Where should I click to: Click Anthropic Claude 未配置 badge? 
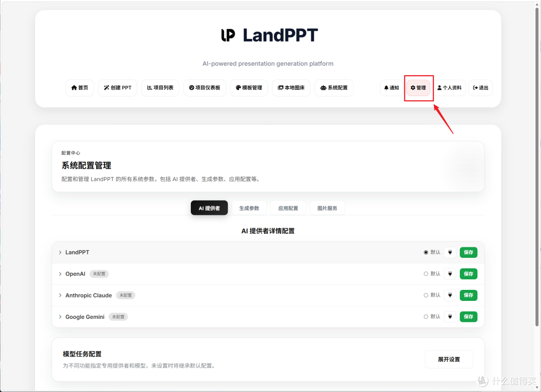tap(126, 295)
